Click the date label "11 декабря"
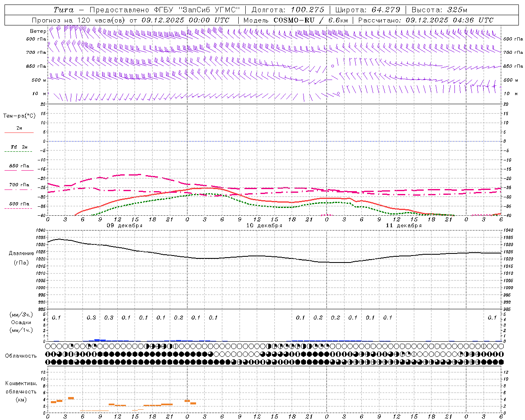This screenshot has width=525, height=420. (x=404, y=226)
